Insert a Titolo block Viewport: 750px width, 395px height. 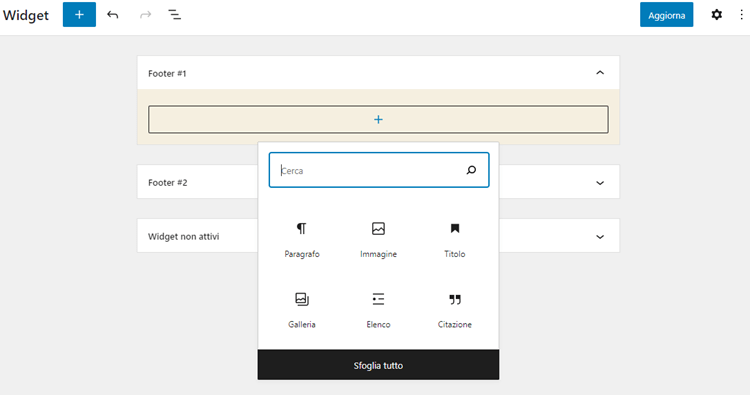pyautogui.click(x=455, y=240)
